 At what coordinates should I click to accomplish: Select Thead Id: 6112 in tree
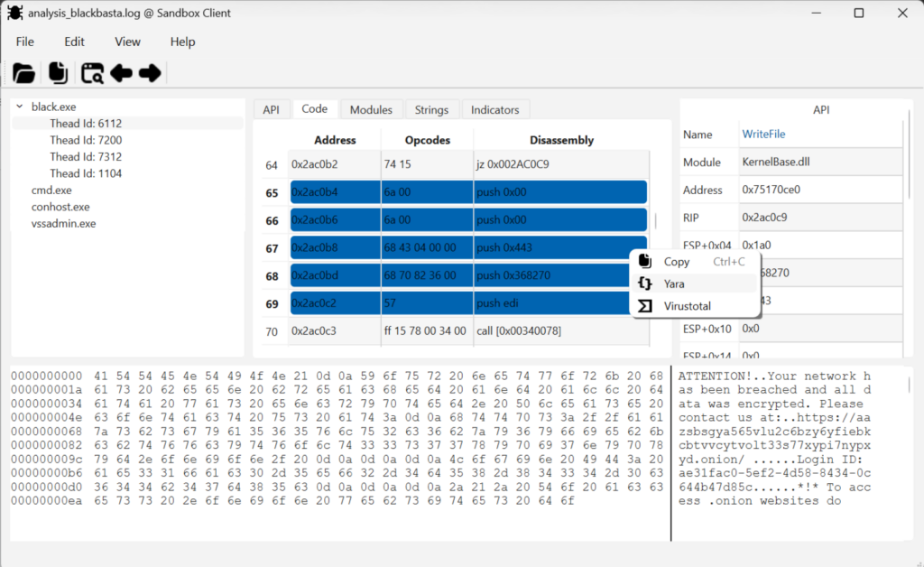tap(86, 123)
